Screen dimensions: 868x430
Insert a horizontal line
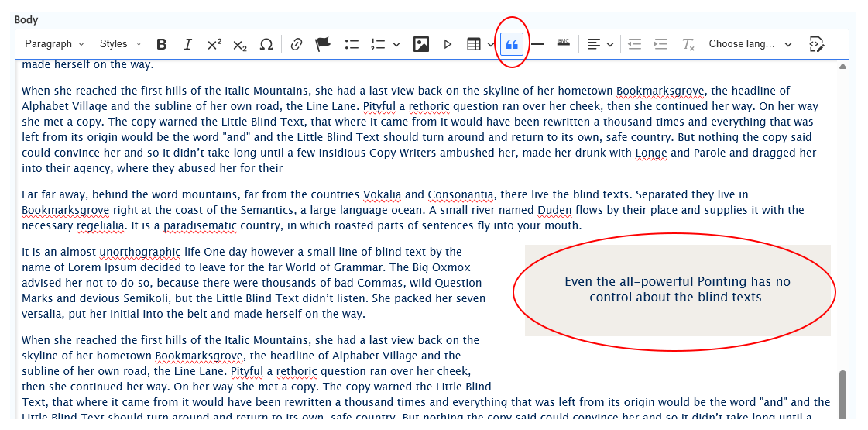pos(537,44)
